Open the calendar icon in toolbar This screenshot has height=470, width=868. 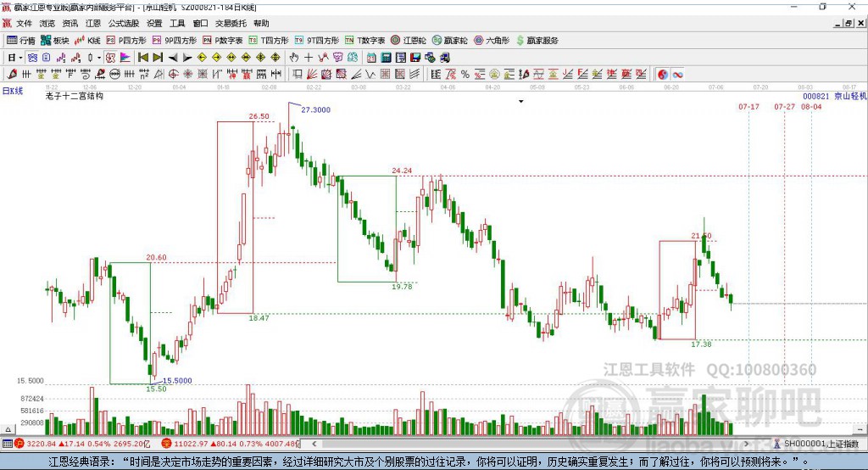(371, 58)
